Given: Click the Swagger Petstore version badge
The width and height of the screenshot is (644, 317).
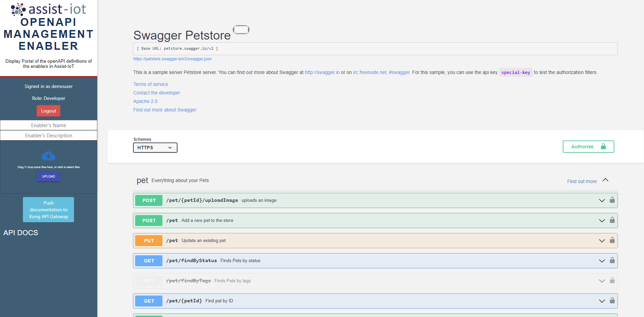Looking at the screenshot, I should point(241,30).
